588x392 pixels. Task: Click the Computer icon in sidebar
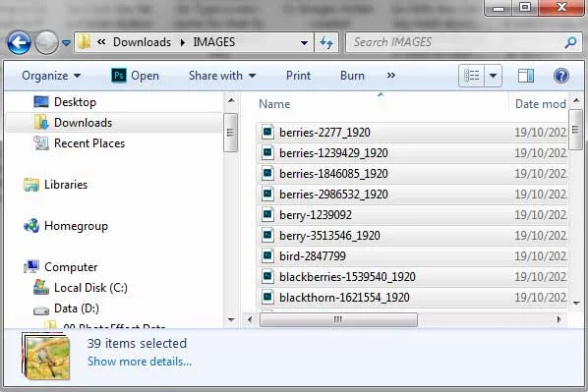coord(31,267)
